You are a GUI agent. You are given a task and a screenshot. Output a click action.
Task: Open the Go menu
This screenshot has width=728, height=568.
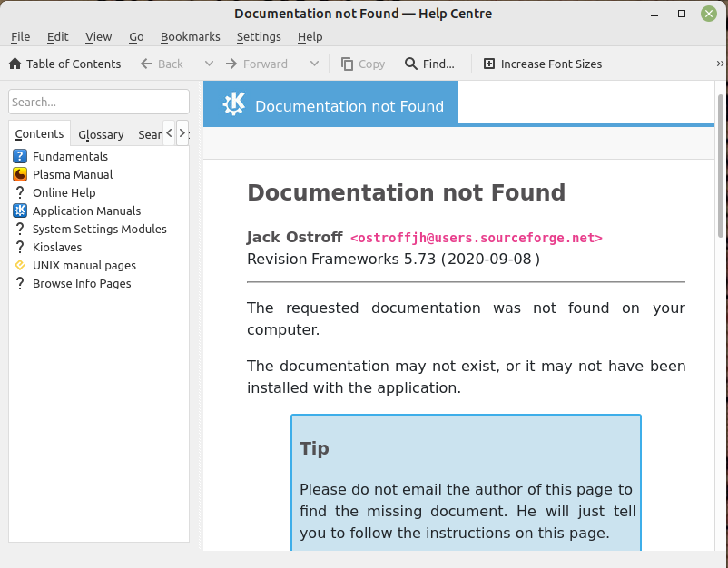136,36
